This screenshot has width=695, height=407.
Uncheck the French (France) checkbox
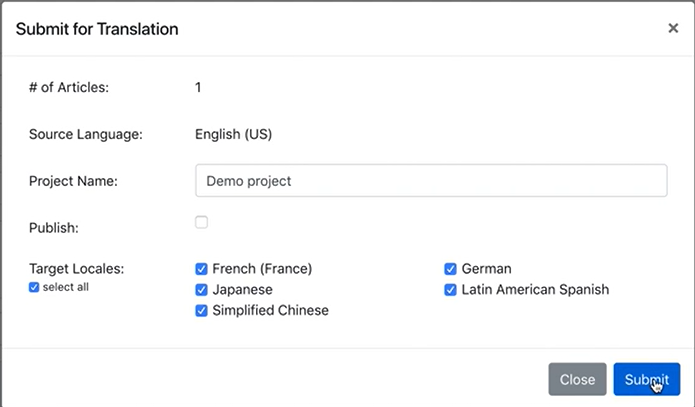201,269
